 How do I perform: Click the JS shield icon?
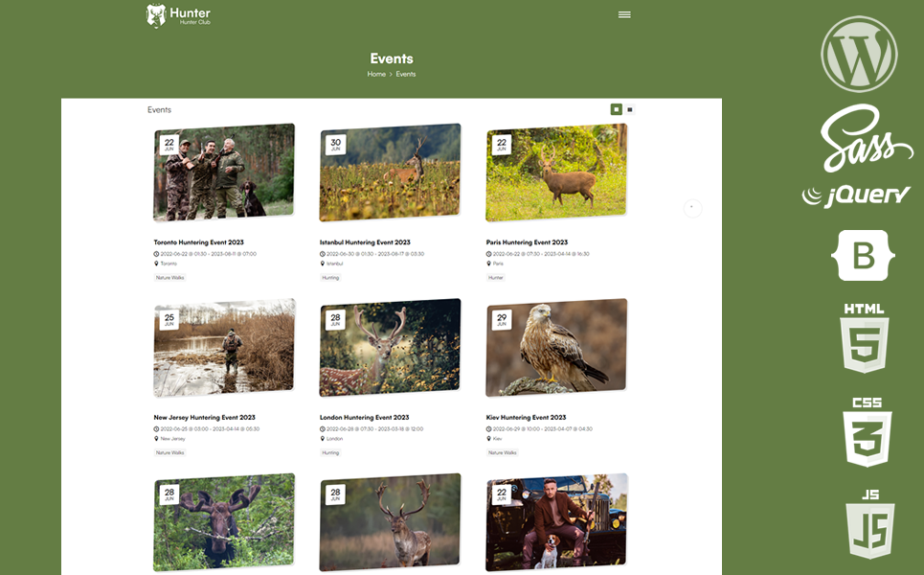(x=868, y=523)
